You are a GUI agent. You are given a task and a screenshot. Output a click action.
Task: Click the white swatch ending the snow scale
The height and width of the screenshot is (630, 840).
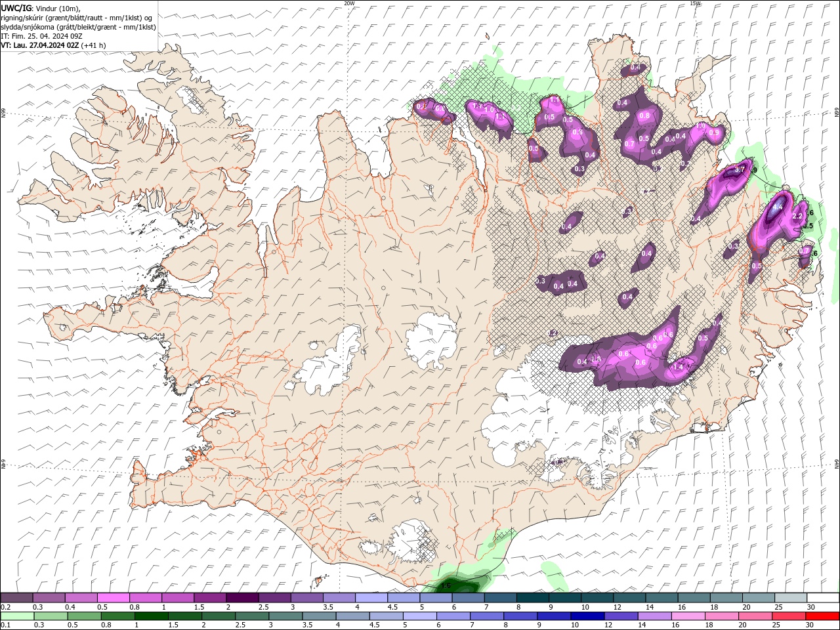(823, 598)
